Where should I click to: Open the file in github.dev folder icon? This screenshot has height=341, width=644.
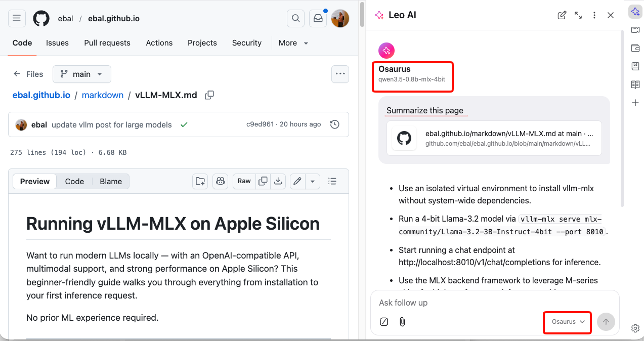200,181
